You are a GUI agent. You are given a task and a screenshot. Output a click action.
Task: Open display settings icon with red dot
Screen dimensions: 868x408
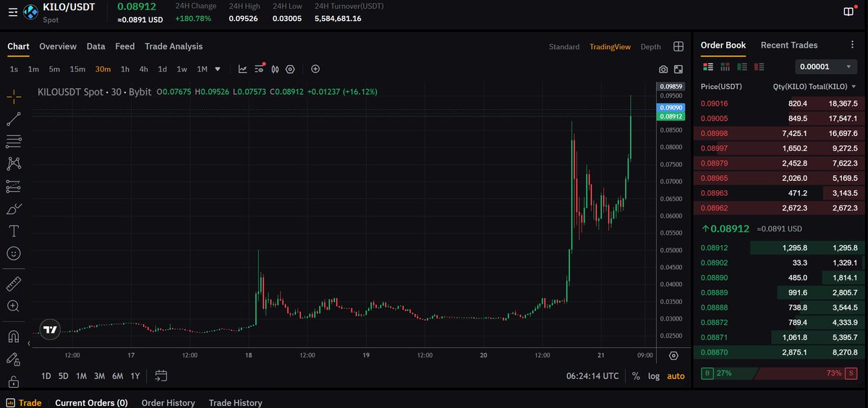(259, 69)
